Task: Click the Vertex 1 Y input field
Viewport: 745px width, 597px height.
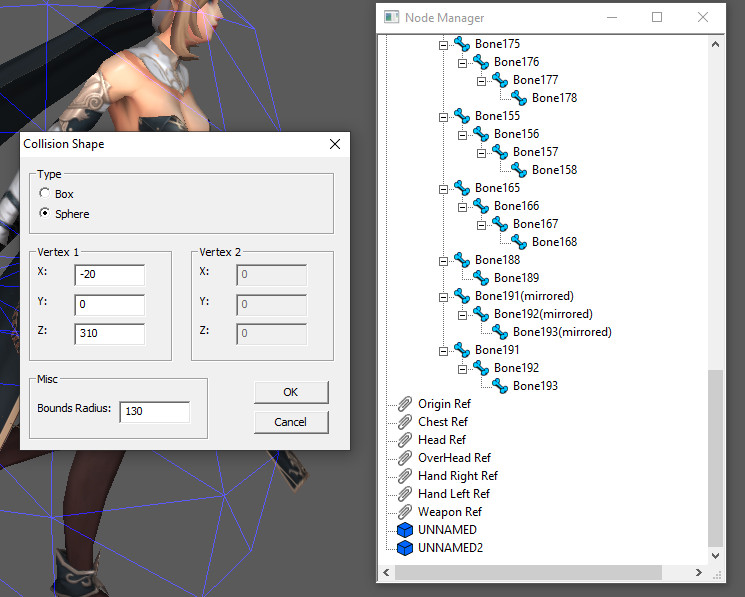Action: [110, 304]
